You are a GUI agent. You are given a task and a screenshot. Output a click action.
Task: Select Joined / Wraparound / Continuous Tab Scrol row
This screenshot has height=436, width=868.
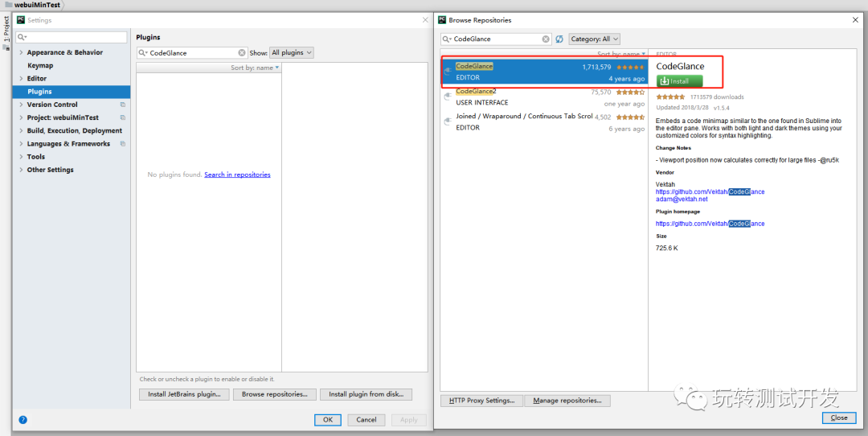pyautogui.click(x=543, y=122)
